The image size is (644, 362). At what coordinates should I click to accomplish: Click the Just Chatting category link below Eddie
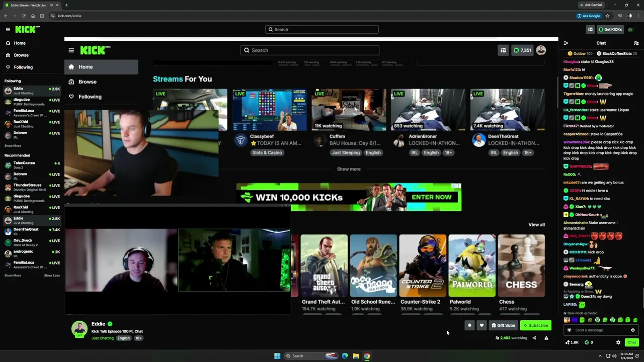click(x=102, y=338)
